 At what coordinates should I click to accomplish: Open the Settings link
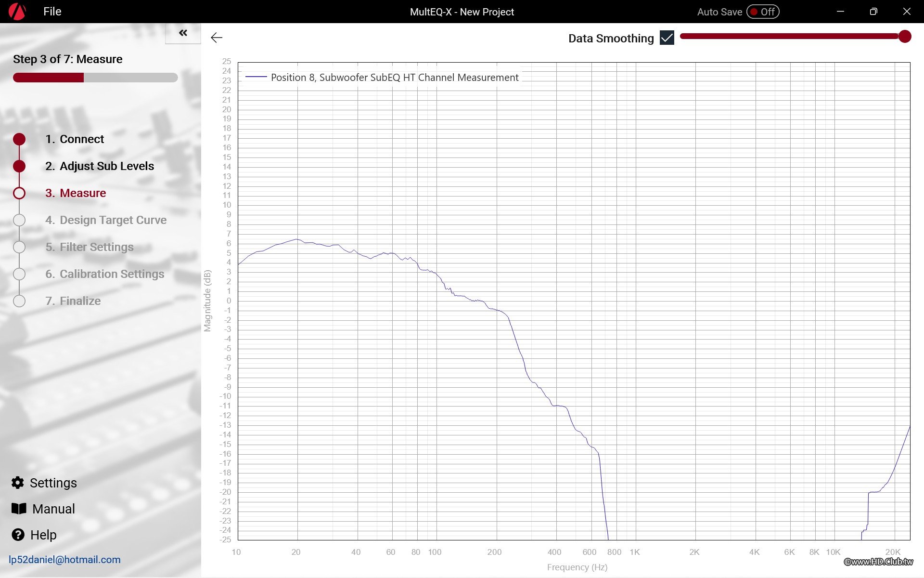point(53,483)
